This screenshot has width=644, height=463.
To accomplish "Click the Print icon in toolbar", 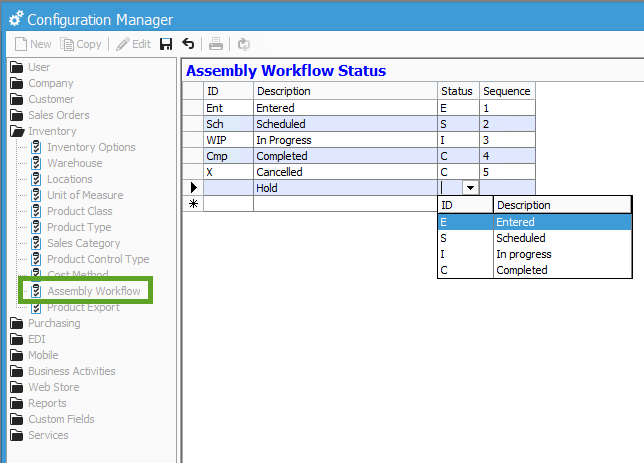I will (x=216, y=44).
